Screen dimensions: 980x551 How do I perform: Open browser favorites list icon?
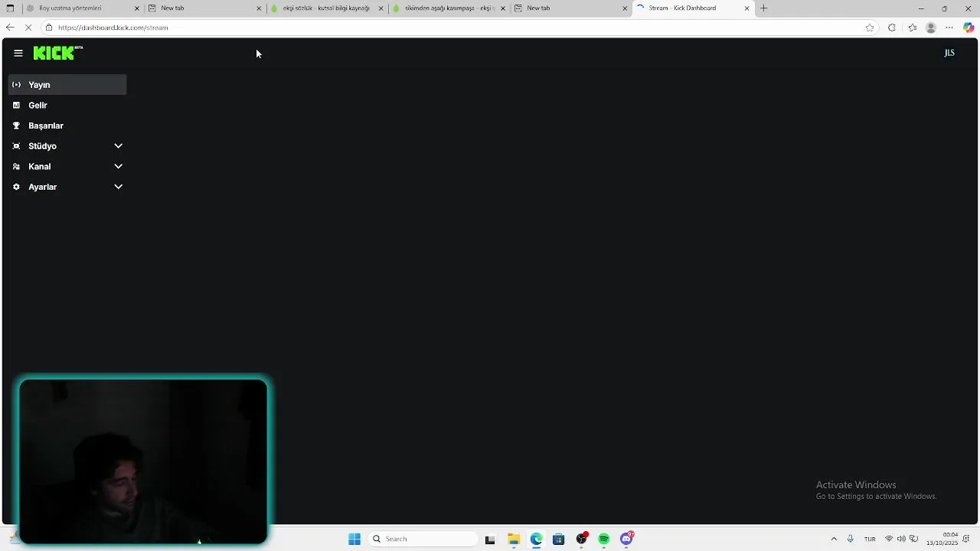913,28
